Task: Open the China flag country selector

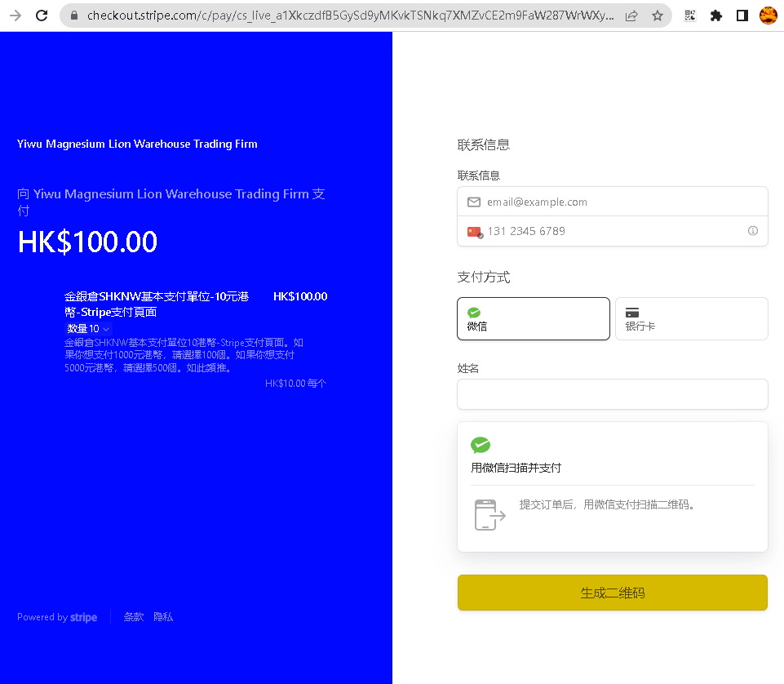Action: (x=475, y=232)
